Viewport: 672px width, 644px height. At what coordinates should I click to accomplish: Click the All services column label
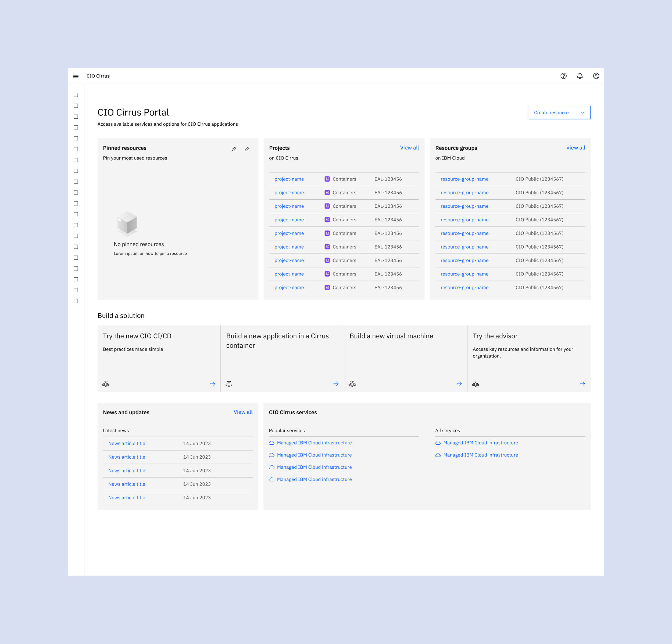click(448, 431)
